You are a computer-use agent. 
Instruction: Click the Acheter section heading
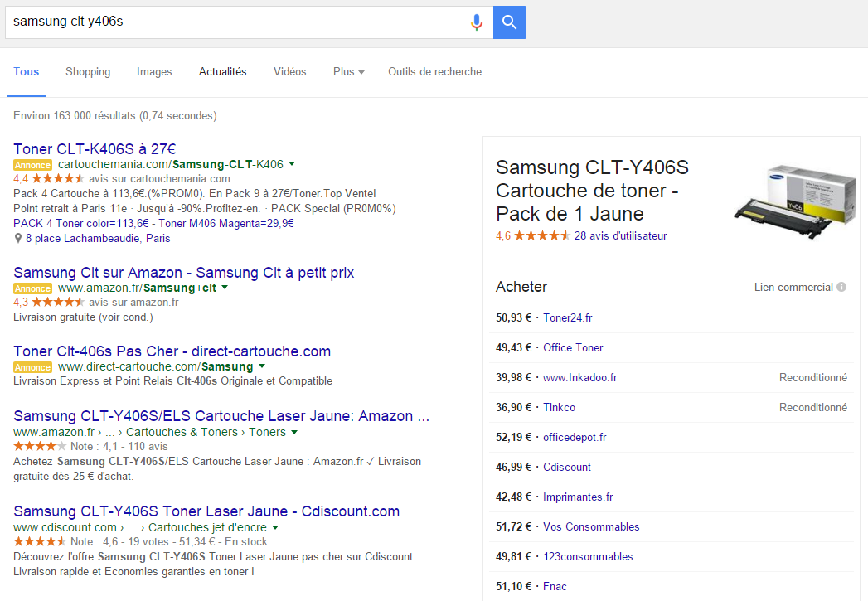coord(521,287)
